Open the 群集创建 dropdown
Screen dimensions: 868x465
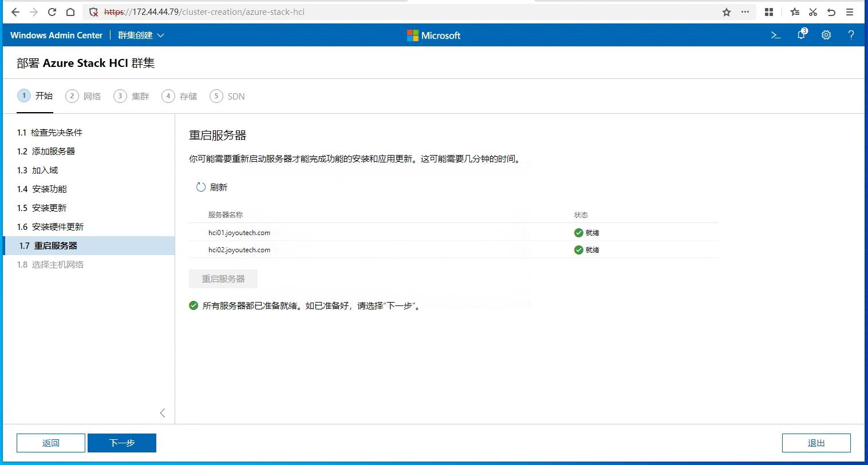pyautogui.click(x=141, y=35)
